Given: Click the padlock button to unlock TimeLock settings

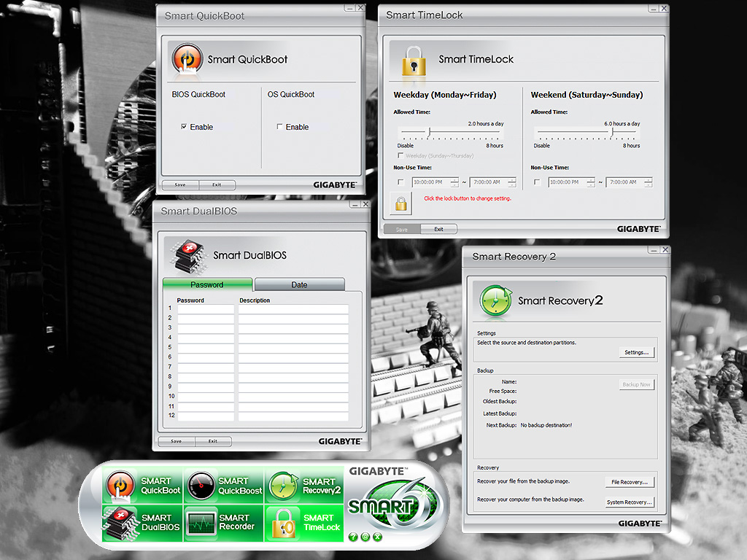Looking at the screenshot, I should (401, 203).
